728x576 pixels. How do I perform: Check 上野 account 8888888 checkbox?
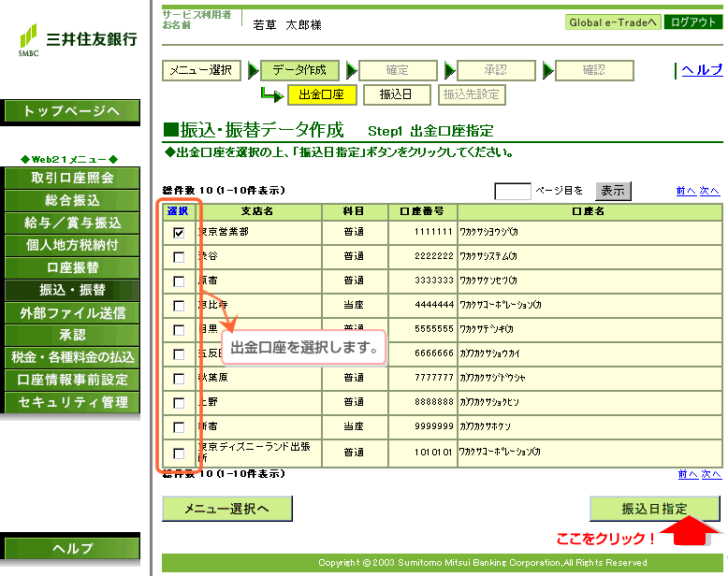[x=179, y=403]
